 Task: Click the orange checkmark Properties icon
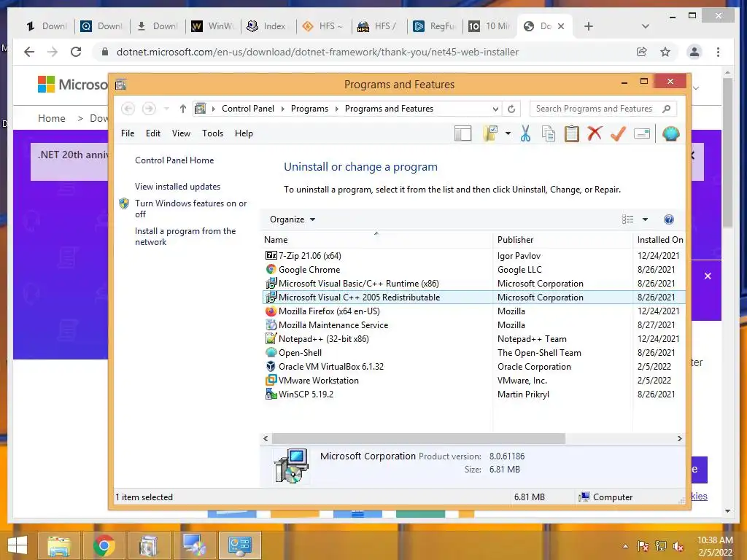click(618, 134)
